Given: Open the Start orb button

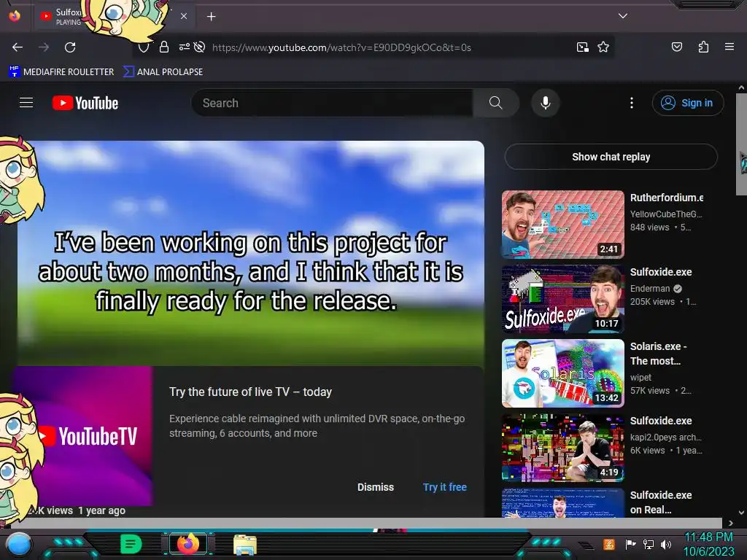Looking at the screenshot, I should (19, 544).
